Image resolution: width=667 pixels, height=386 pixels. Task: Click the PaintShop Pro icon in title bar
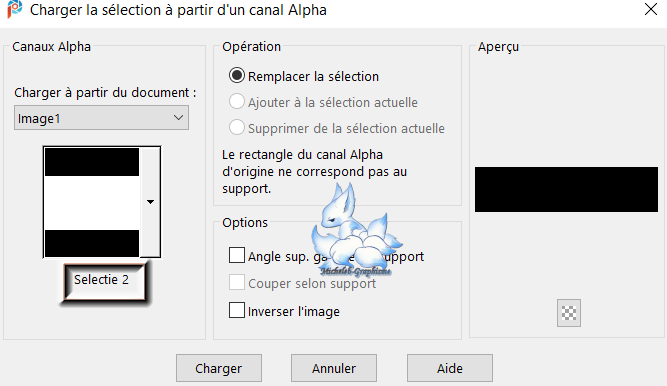coord(14,9)
